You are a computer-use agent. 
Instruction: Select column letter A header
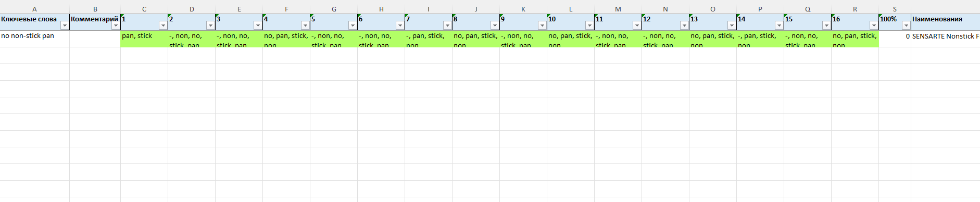pyautogui.click(x=34, y=9)
